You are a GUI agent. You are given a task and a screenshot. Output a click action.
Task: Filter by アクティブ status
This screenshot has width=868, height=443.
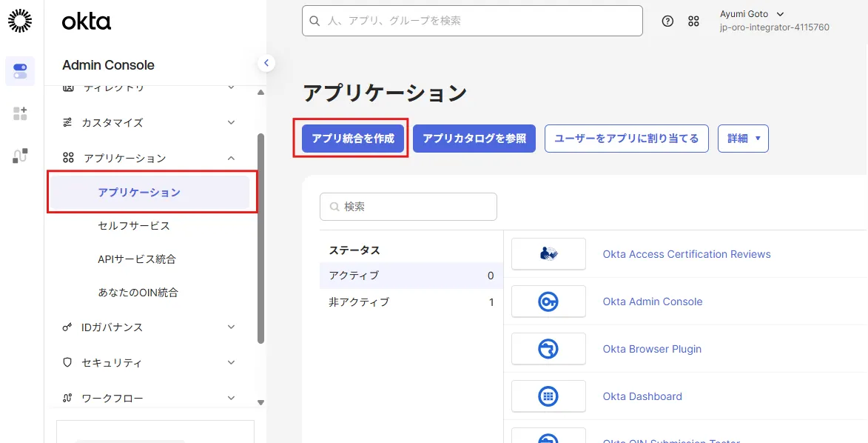point(411,276)
